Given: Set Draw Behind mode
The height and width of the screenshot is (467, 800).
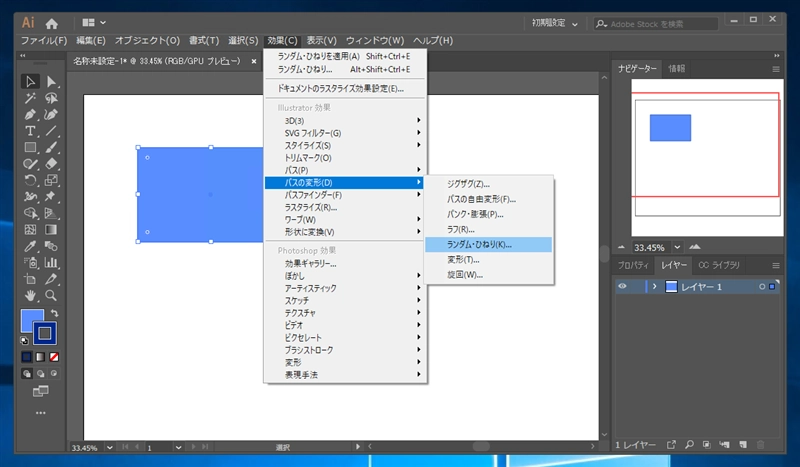Looking at the screenshot, I should (x=40, y=374).
